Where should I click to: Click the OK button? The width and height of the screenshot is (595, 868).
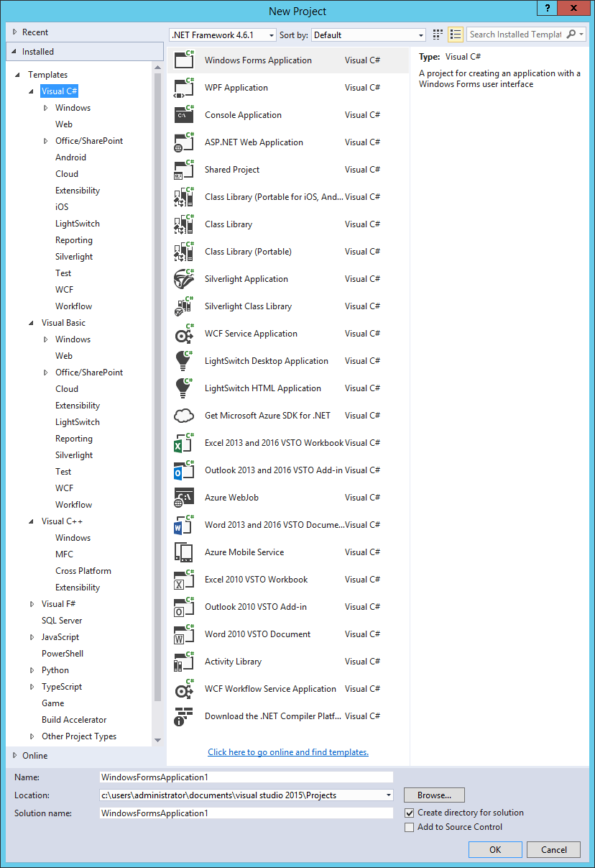(495, 849)
